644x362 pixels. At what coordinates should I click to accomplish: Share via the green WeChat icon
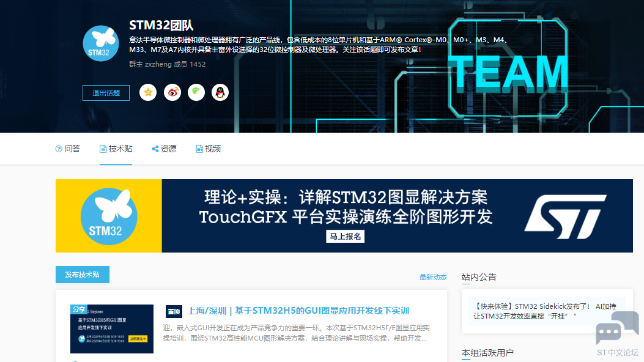pyautogui.click(x=196, y=92)
